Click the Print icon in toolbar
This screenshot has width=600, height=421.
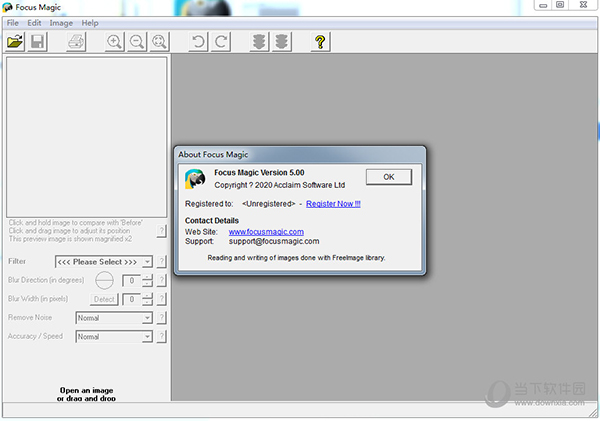(x=76, y=41)
